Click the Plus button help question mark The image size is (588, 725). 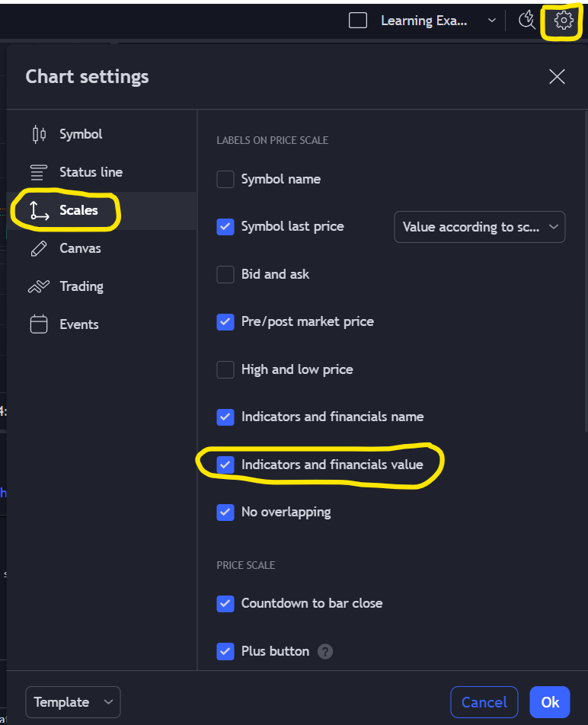[x=325, y=651]
